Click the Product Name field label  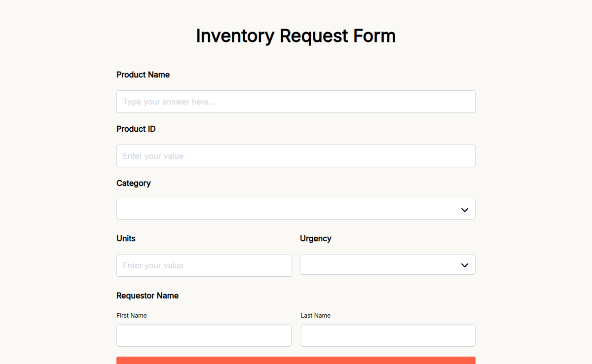tap(143, 74)
